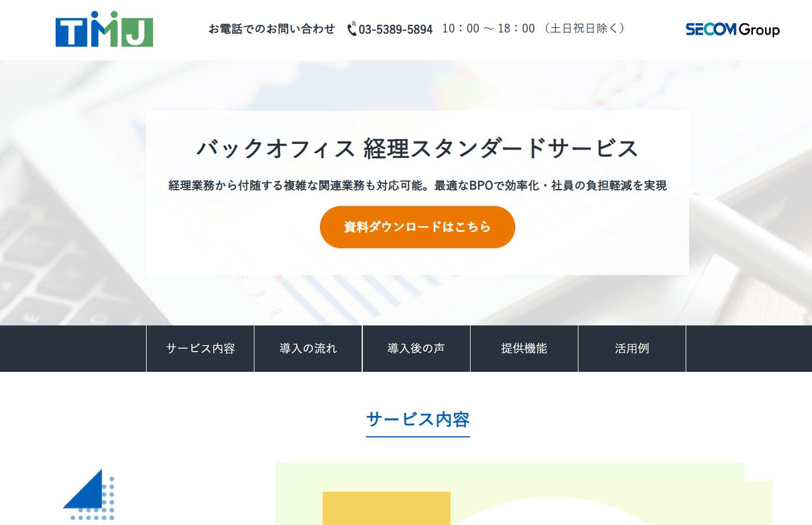812x525 pixels.
Task: Click the telephone handset icon
Action: [352, 29]
